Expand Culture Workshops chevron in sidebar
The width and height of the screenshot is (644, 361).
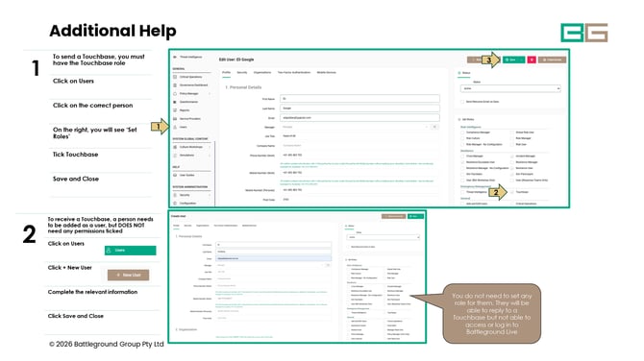(x=210, y=147)
